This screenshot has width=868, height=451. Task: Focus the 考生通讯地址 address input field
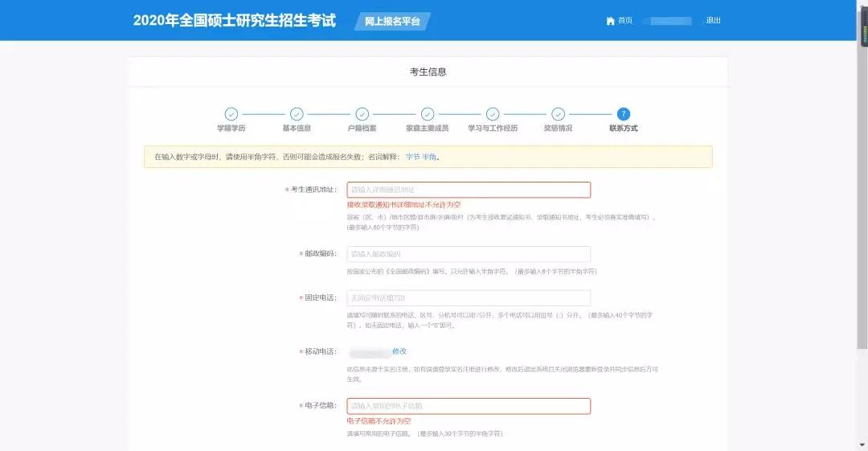[469, 190]
